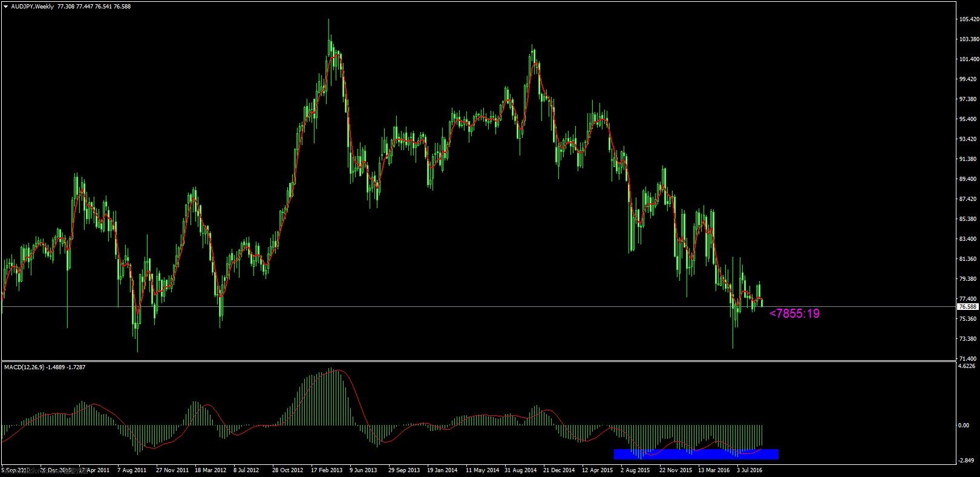Click the 75.360 price scale label

click(969, 319)
